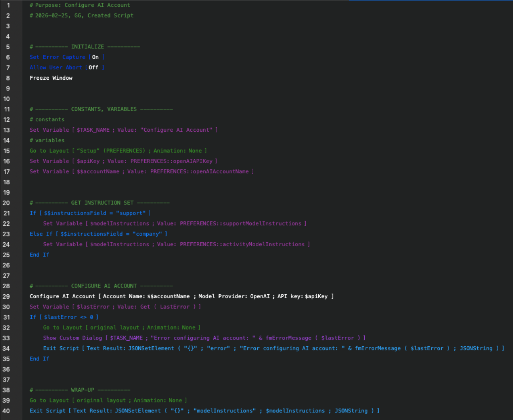Click the Else If company condition line

[x=98, y=234]
